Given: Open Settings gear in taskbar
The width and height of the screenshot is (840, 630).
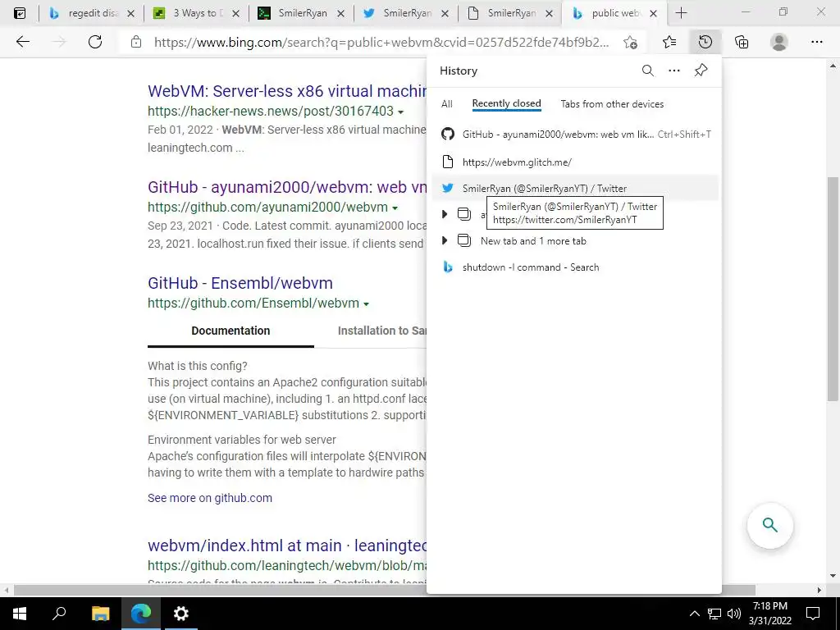Looking at the screenshot, I should (181, 614).
